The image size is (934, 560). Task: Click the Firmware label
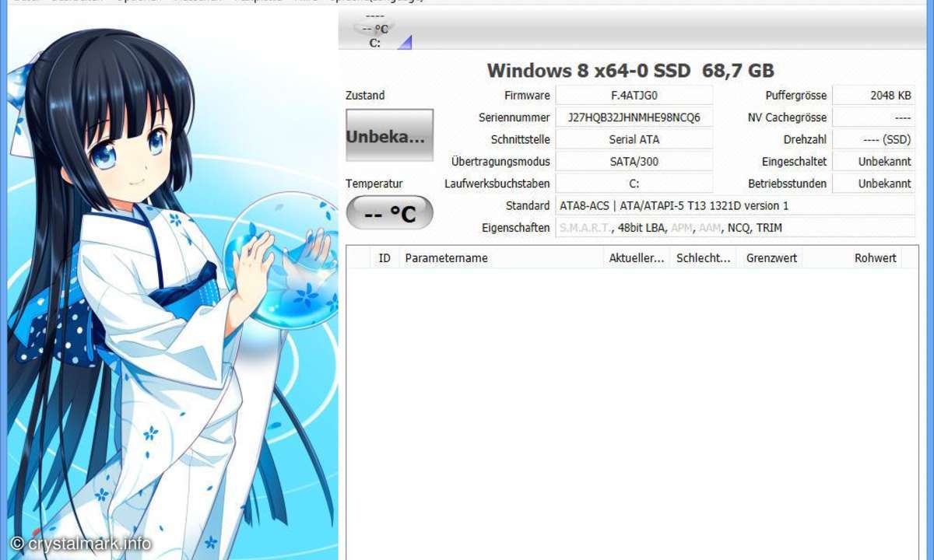click(x=527, y=96)
